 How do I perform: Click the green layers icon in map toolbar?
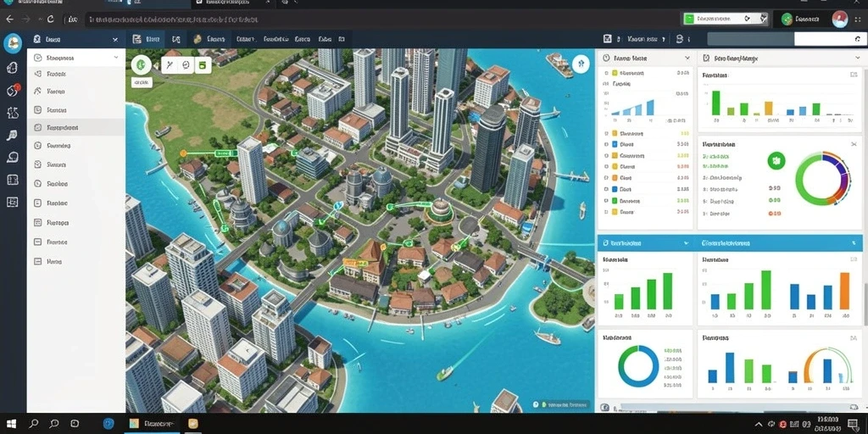[x=203, y=65]
